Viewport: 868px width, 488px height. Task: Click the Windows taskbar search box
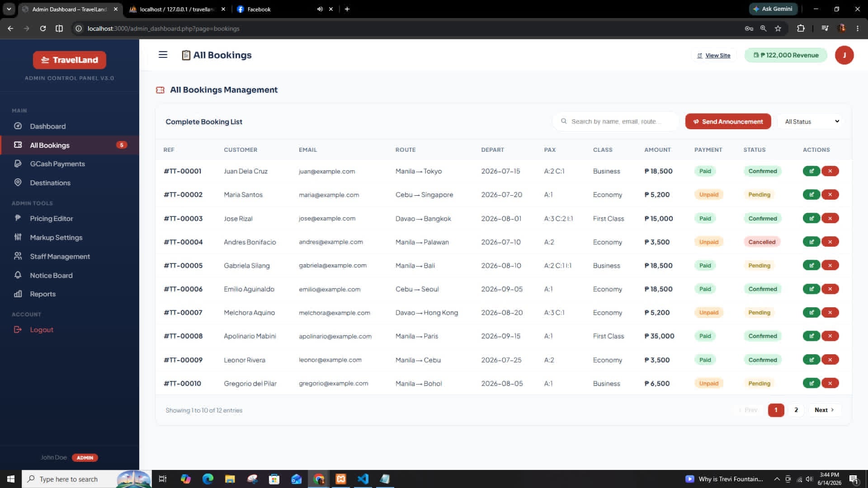86,479
